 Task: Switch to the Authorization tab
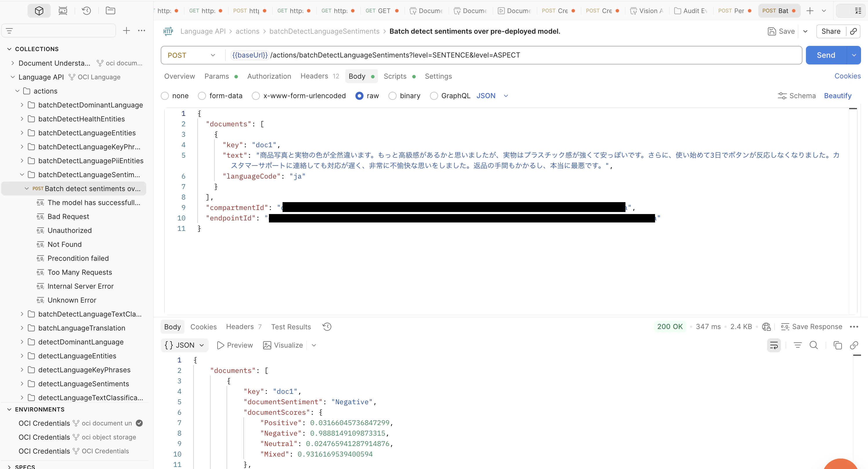[x=269, y=76]
